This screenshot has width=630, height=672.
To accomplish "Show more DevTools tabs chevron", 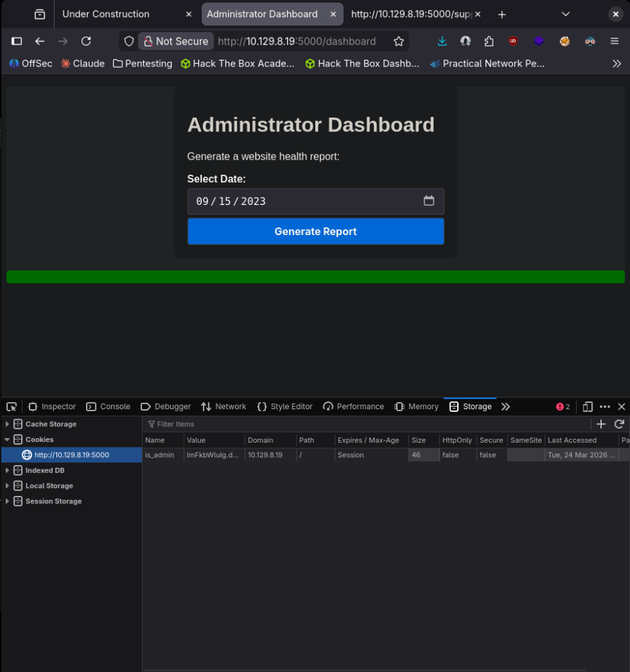I will click(505, 407).
